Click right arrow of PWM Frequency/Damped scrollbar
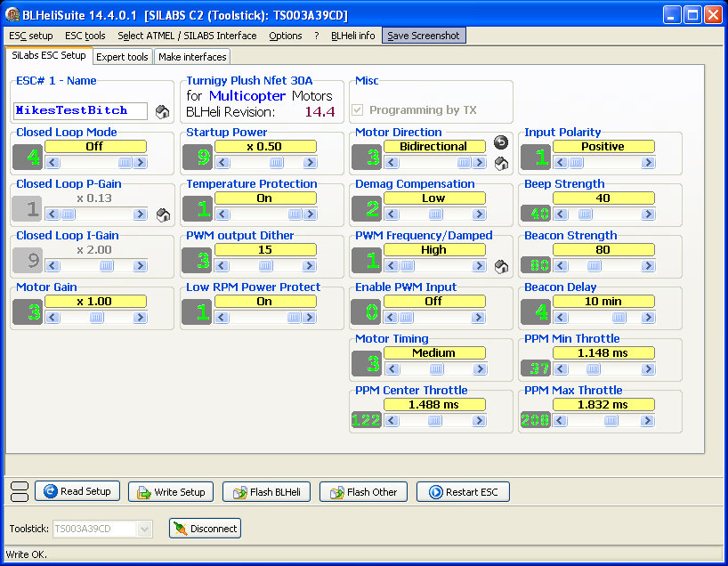This screenshot has height=566, width=728. pos(479,265)
